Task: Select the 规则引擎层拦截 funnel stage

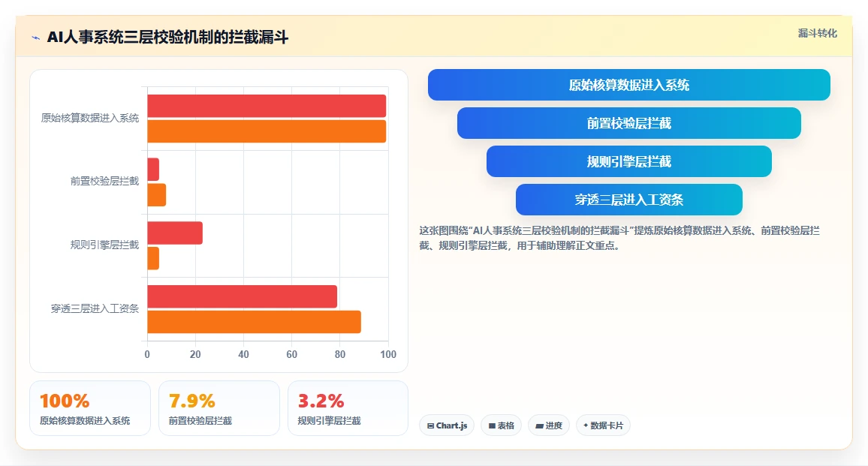Action: coord(629,161)
